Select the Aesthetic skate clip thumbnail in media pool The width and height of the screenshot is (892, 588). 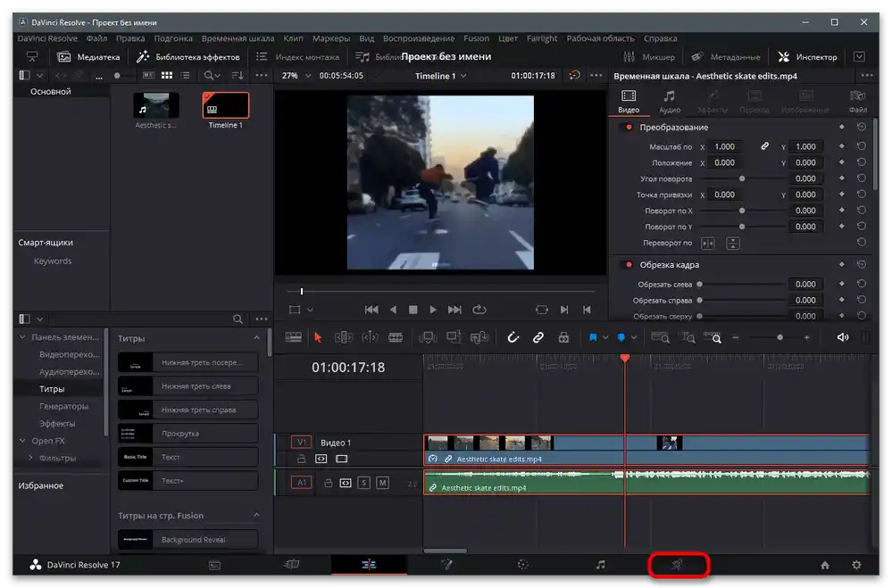[156, 105]
